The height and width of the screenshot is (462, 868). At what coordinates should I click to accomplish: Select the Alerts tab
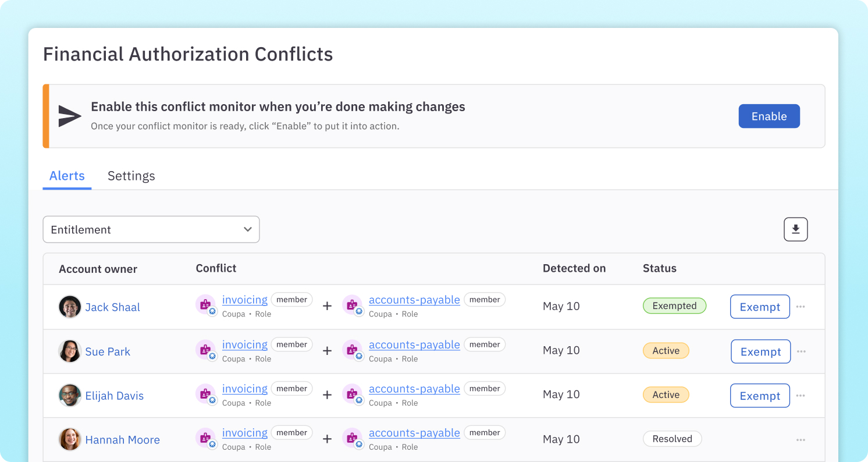click(x=67, y=176)
